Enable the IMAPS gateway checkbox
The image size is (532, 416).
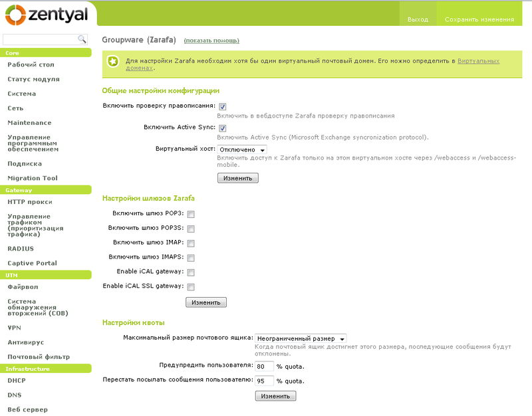[191, 258]
